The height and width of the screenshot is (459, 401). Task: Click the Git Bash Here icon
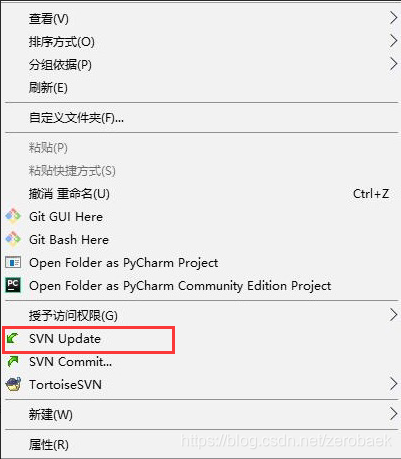(x=13, y=239)
